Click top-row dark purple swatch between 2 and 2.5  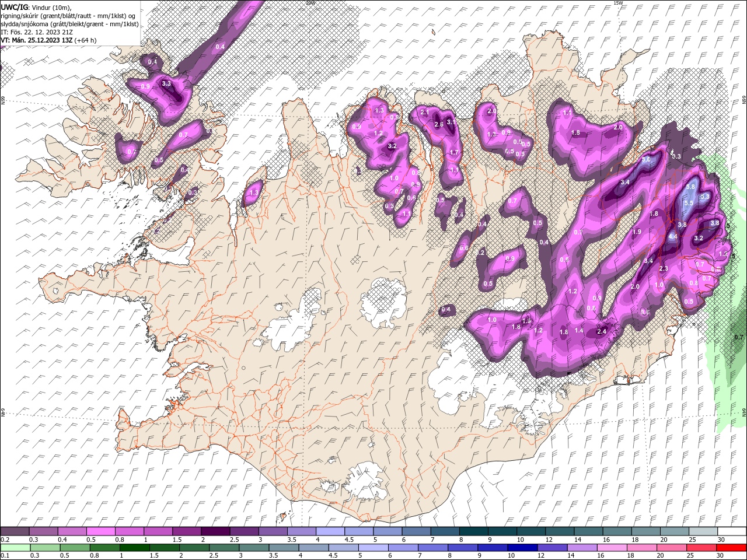216,531
